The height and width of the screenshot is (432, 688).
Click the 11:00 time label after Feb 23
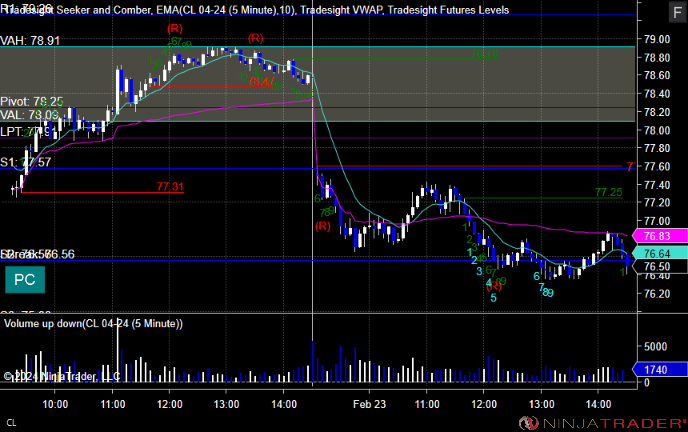[427, 404]
